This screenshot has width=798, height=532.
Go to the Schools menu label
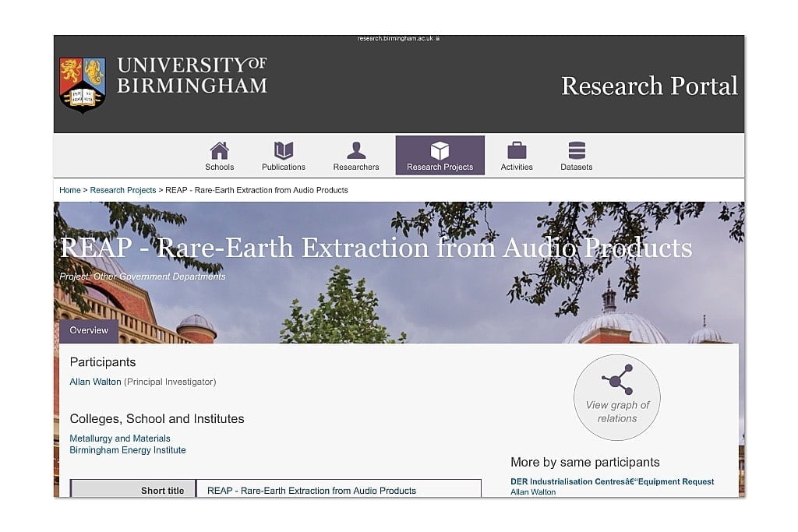(219, 167)
